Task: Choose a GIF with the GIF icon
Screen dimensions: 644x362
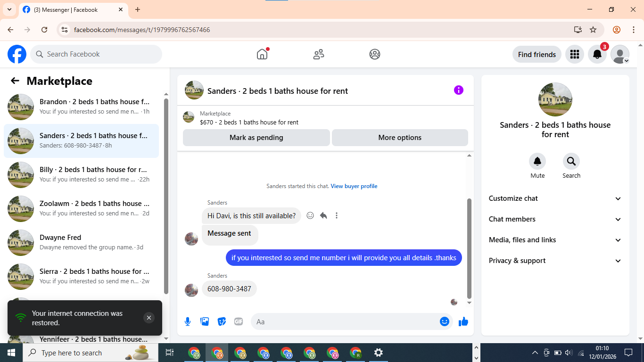Action: point(239,321)
